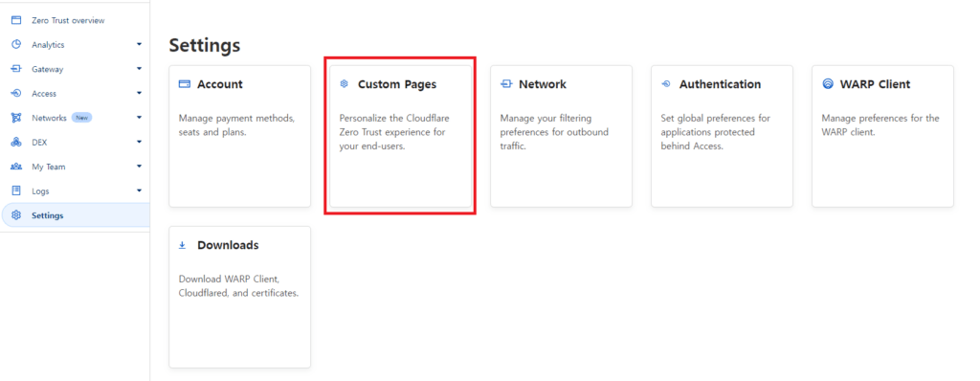The width and height of the screenshot is (980, 381).
Task: Click the Access sidebar icon
Action: click(16, 93)
